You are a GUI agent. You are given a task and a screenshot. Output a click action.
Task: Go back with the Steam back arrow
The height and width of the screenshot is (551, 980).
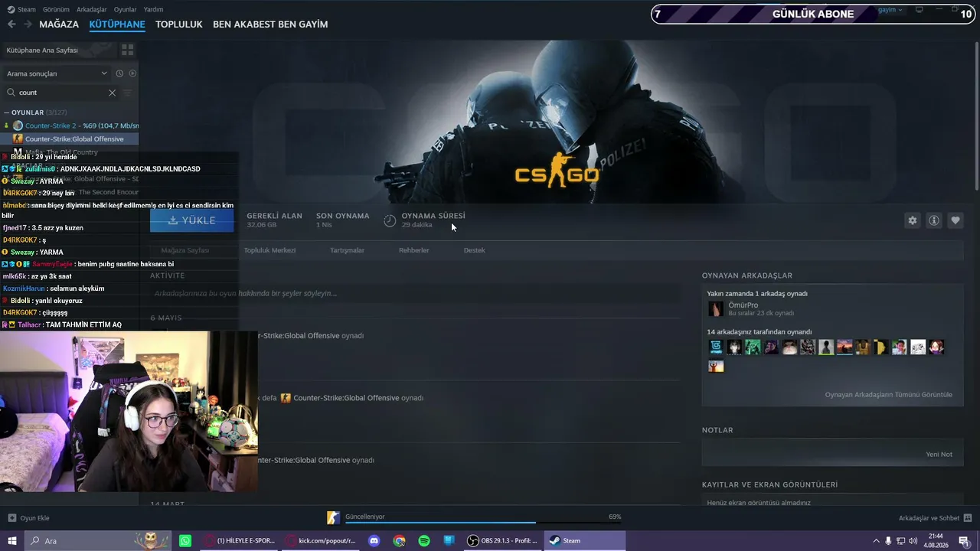[x=11, y=24]
